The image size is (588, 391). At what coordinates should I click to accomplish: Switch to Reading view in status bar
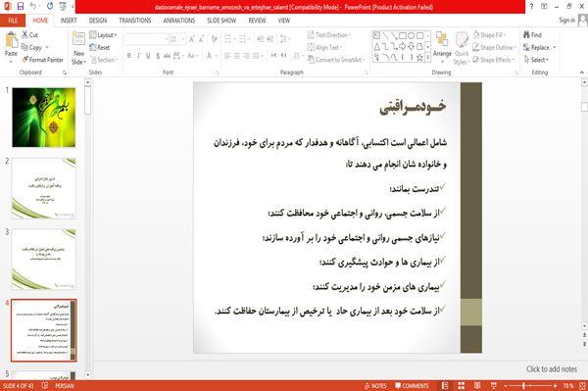[477, 386]
